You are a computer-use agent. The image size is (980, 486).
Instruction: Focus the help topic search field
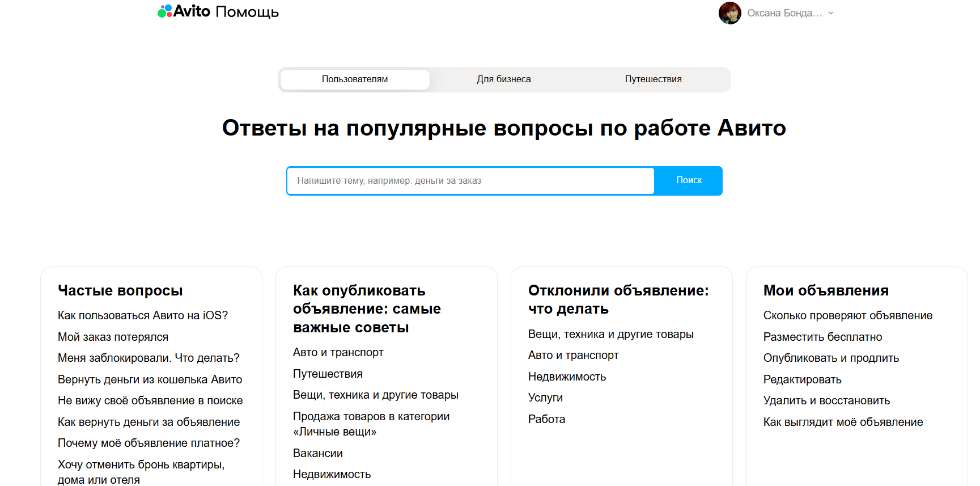pyautogui.click(x=470, y=181)
